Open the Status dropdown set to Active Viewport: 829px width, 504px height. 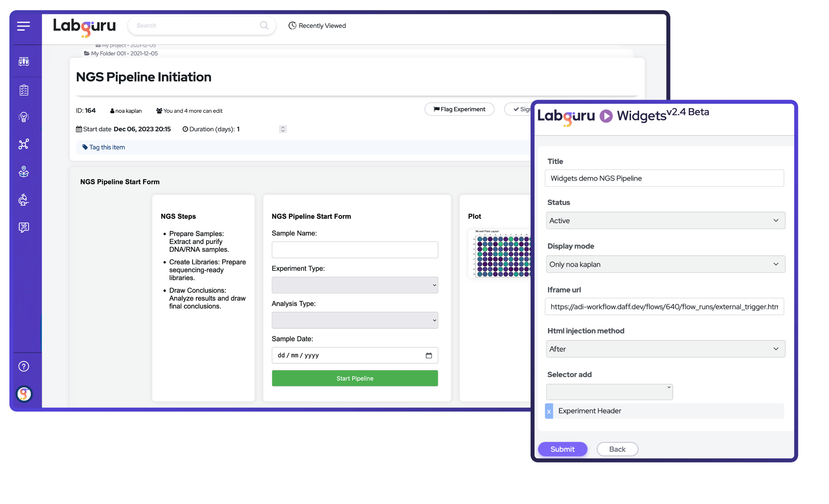coord(665,220)
